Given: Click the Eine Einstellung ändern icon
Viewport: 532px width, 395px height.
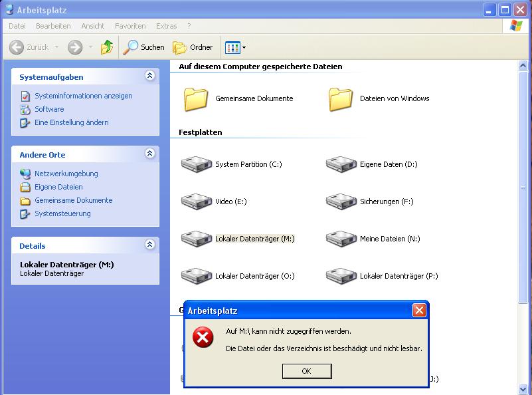Looking at the screenshot, I should [25, 122].
